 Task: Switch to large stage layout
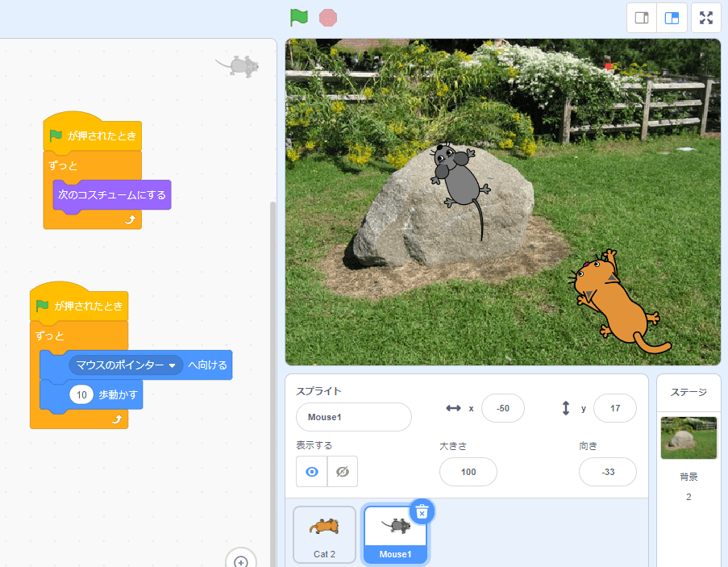(x=672, y=18)
